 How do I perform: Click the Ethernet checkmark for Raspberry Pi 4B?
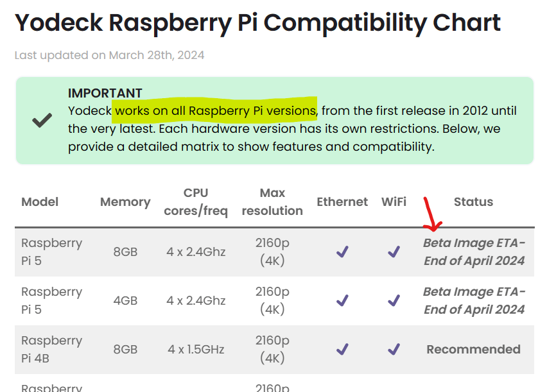coord(342,349)
